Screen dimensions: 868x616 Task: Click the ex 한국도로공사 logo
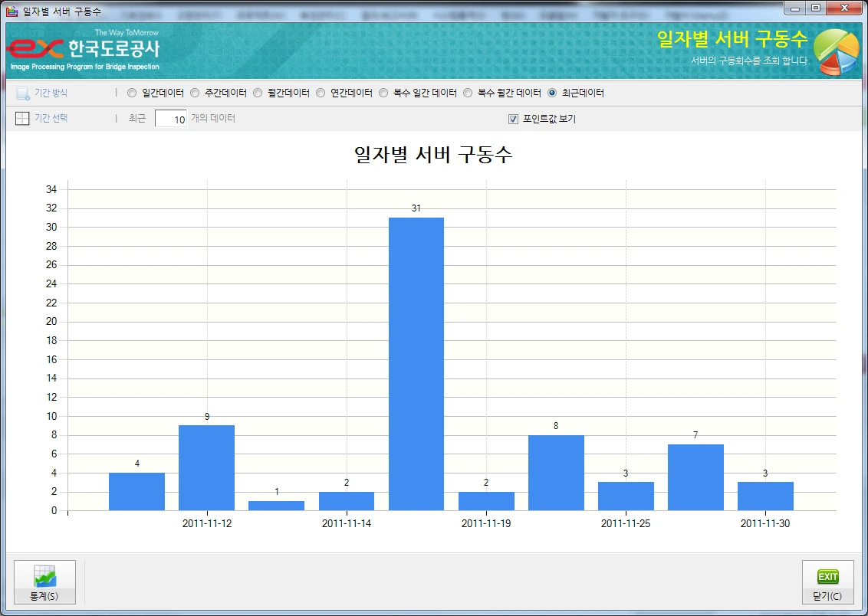(84, 49)
